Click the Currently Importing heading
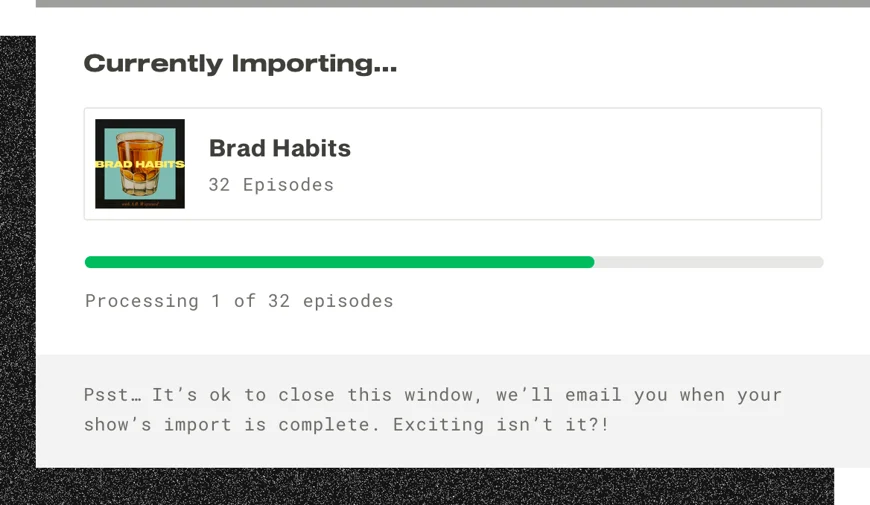 click(x=240, y=64)
